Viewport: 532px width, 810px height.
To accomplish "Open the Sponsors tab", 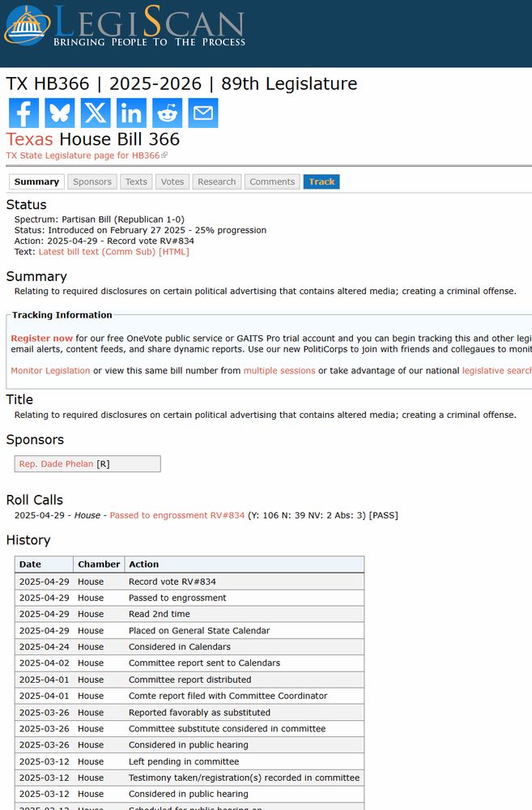I will tap(92, 181).
